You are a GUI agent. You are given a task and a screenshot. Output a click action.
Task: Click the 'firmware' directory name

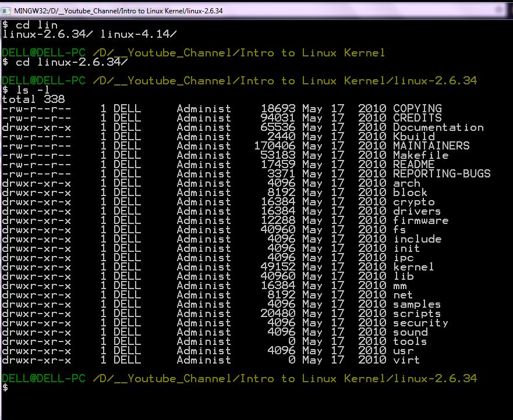421,220
